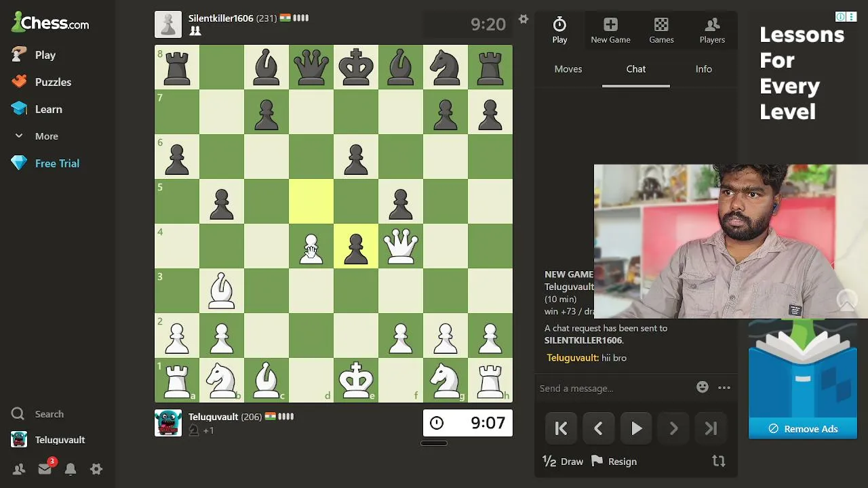Resign the game

pos(614,462)
